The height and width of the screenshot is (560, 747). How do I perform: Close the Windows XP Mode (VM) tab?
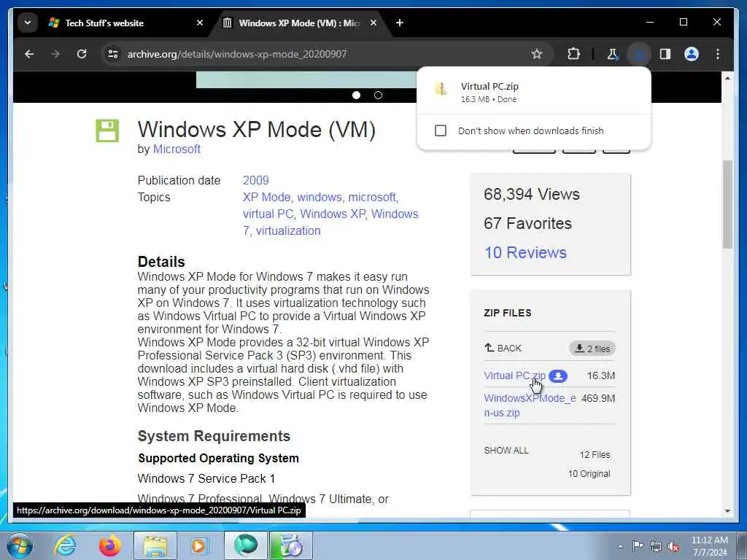pos(373,23)
